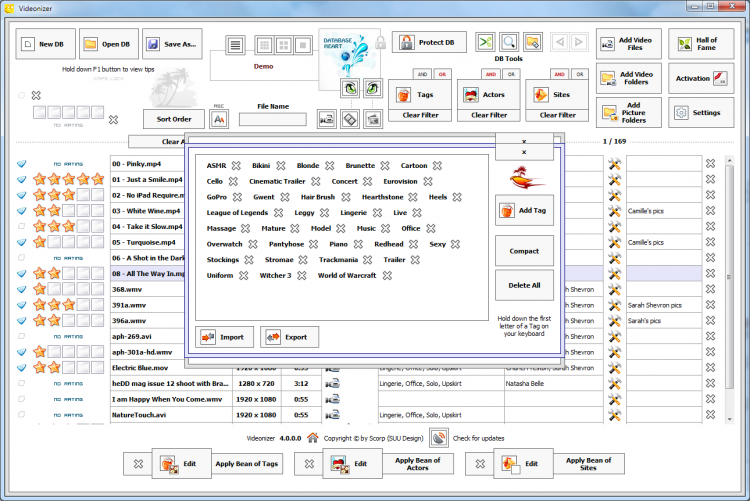Image resolution: width=750 pixels, height=501 pixels.
Task: Open the home icon next to version number
Action: click(313, 437)
